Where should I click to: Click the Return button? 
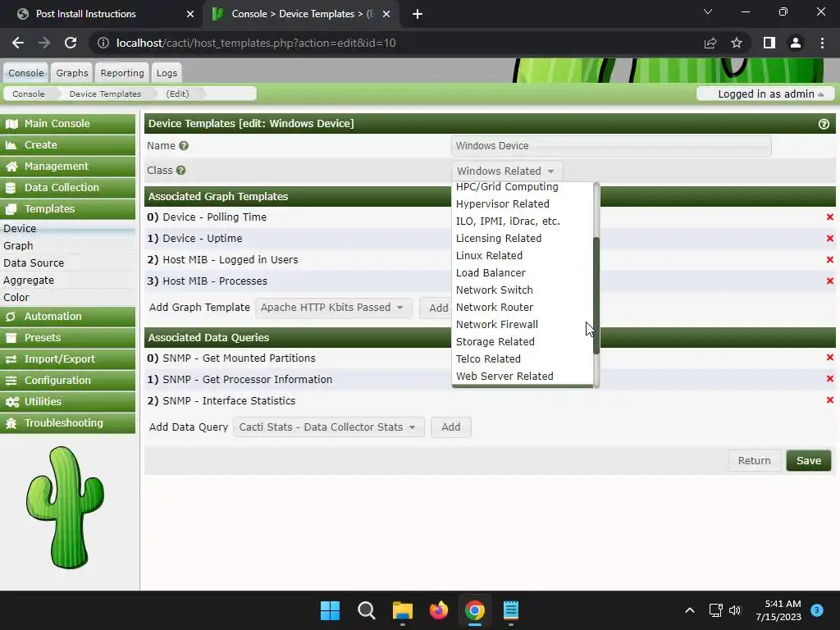754,461
